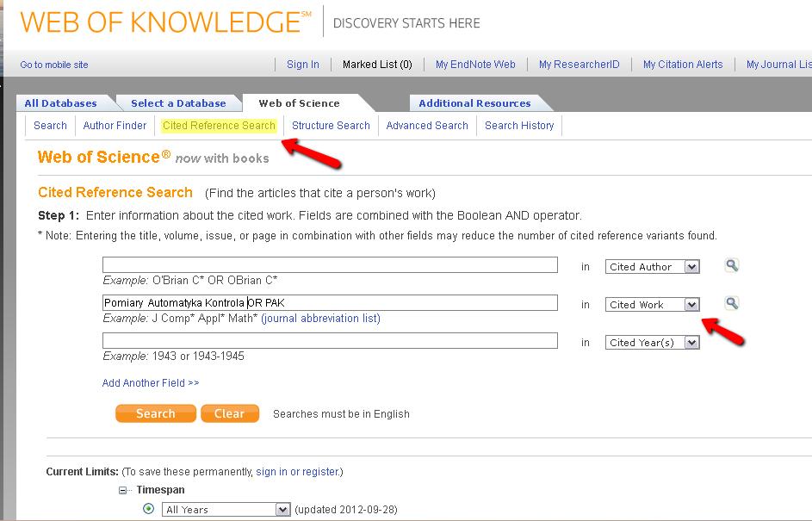The image size is (812, 521).
Task: Open My Citation Alerts link
Action: (x=683, y=65)
